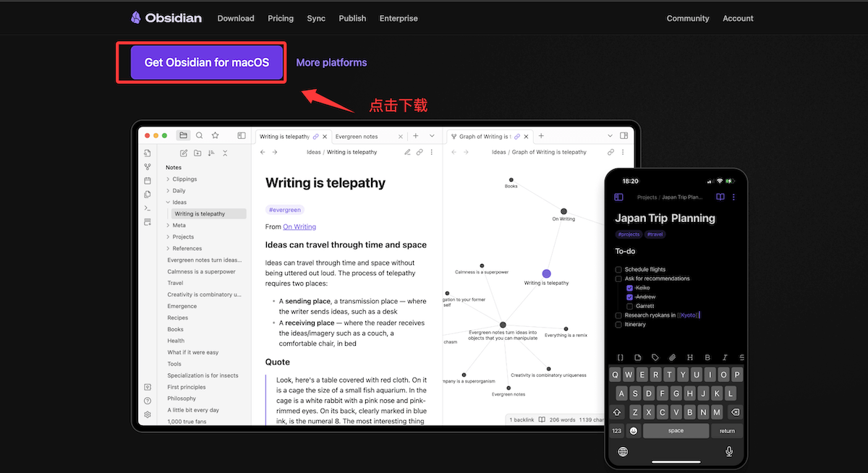Click the new folder icon in file explorer
This screenshot has width=868, height=473.
tap(197, 153)
